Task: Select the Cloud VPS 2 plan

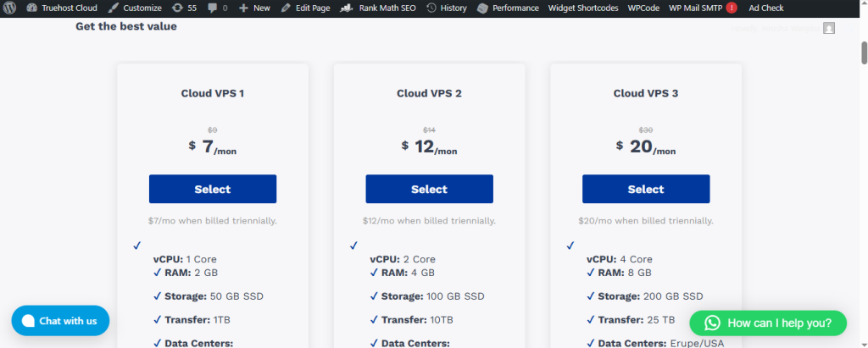Action: tap(429, 189)
